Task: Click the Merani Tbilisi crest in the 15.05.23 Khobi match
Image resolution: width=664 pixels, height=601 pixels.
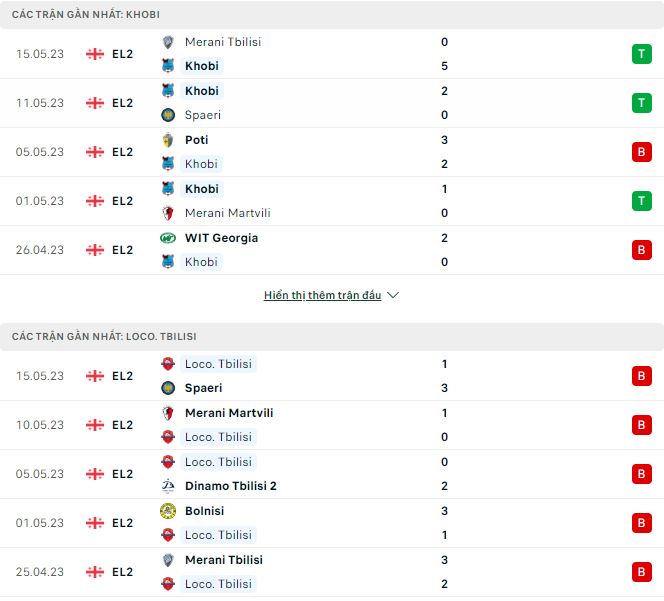Action: tap(168, 42)
